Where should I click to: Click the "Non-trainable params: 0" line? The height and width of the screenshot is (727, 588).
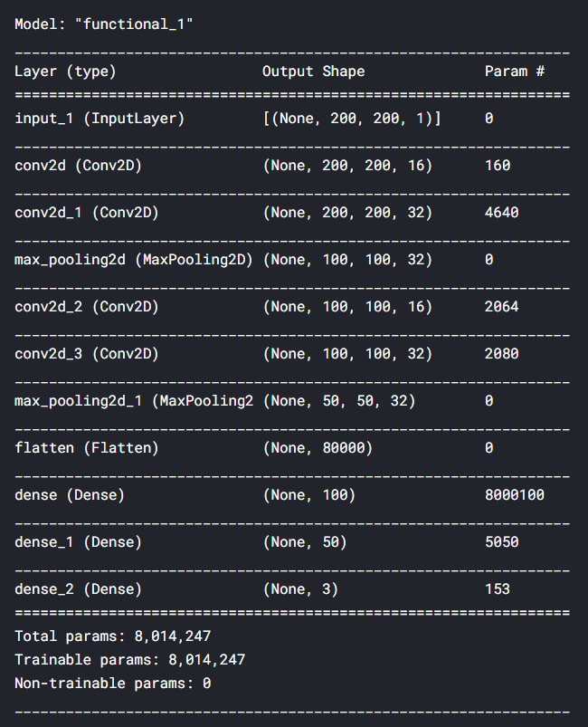tap(112, 684)
